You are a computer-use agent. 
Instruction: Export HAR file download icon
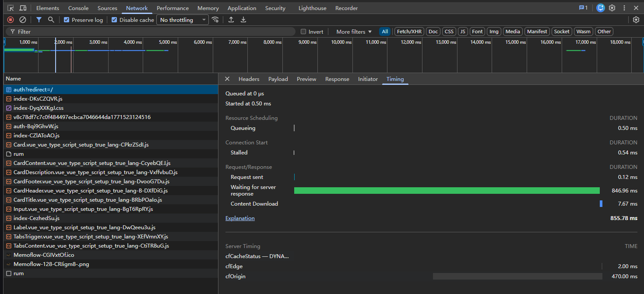pyautogui.click(x=243, y=20)
